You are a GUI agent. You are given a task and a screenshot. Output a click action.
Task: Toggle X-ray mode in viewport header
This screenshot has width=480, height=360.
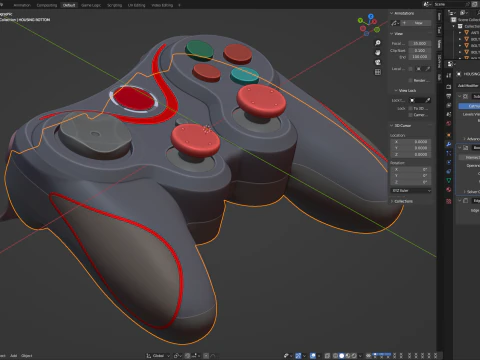[x=327, y=356]
